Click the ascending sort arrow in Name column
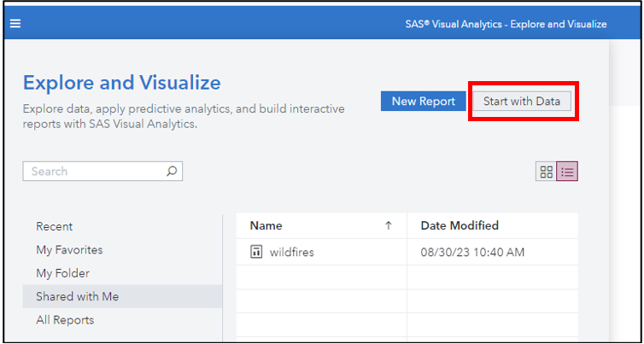Viewport: 644px width, 344px height. coord(389,226)
